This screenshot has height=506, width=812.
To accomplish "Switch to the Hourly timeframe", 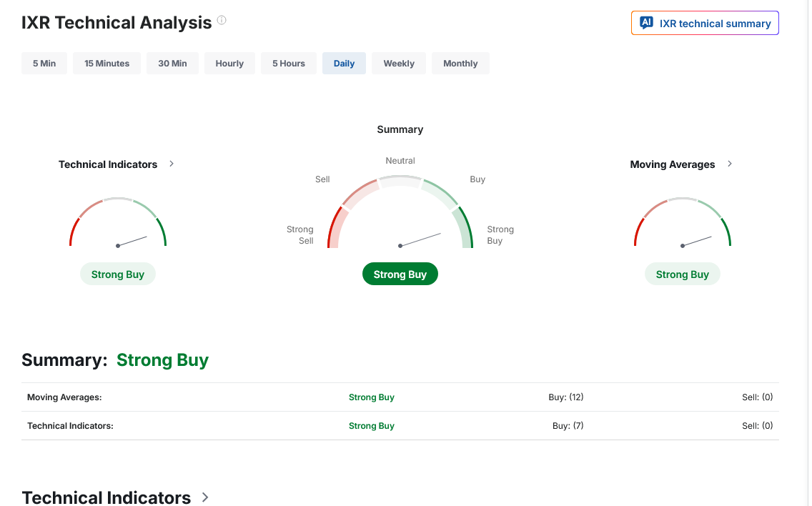I will (229, 63).
